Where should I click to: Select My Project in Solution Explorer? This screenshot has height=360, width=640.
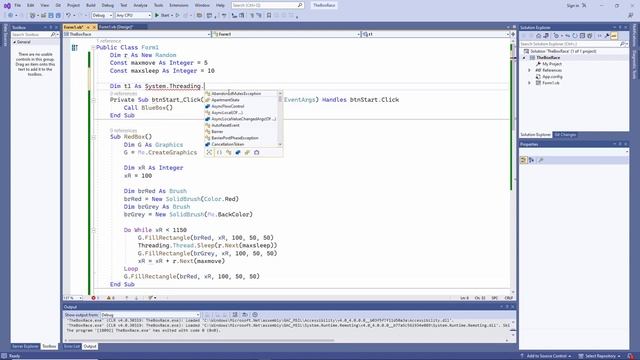click(552, 64)
